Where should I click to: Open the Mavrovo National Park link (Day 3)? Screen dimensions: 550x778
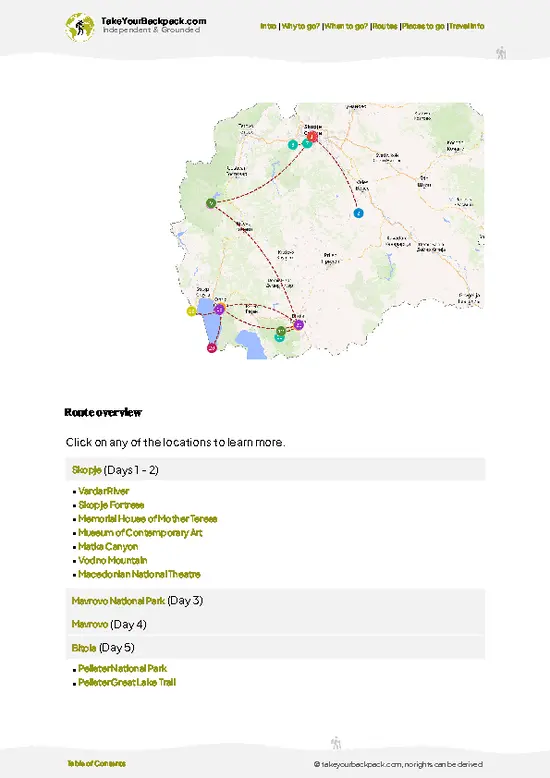point(118,601)
